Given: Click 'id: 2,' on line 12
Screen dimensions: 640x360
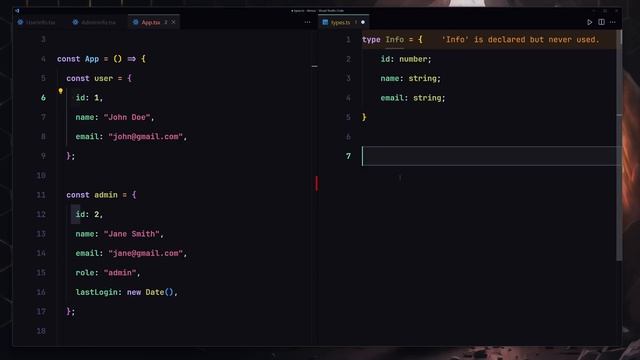Looking at the screenshot, I should pyautogui.click(x=89, y=214).
